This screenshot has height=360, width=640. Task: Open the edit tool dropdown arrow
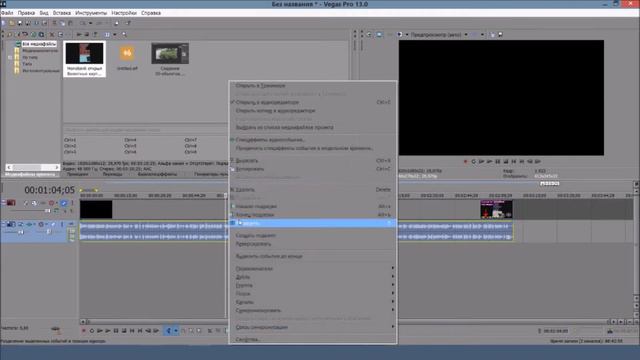[x=176, y=331]
